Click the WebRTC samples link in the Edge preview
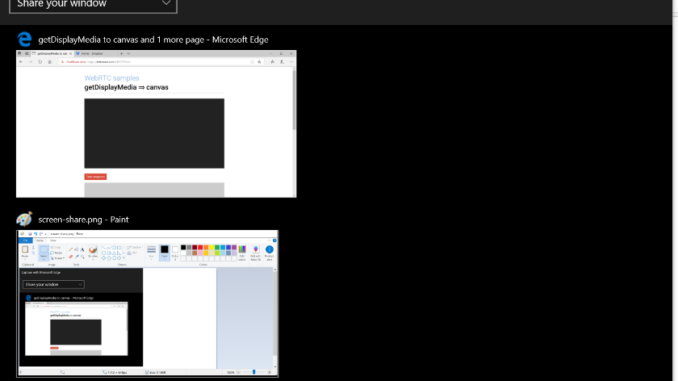The width and height of the screenshot is (678, 381). (x=112, y=78)
